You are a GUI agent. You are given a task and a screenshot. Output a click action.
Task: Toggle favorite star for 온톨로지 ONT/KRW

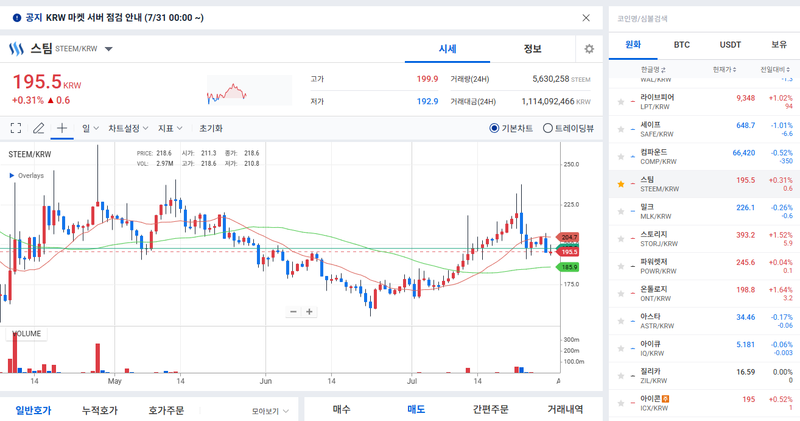pyautogui.click(x=621, y=294)
